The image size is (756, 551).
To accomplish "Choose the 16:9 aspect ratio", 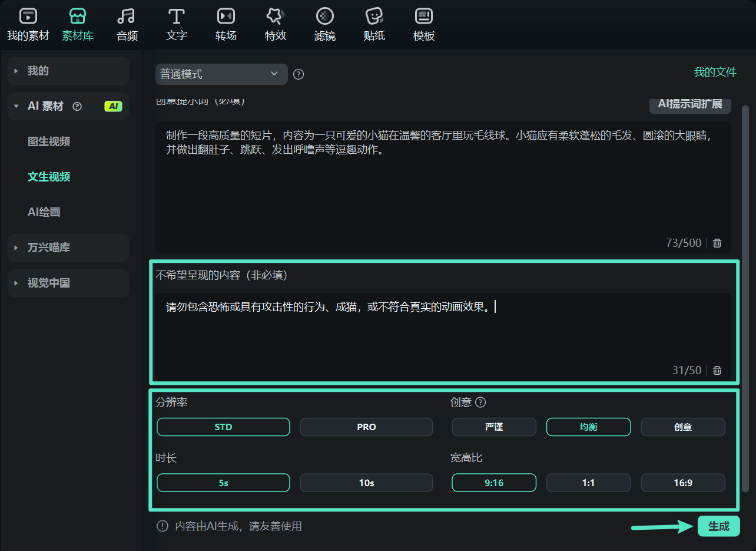I will coord(683,482).
